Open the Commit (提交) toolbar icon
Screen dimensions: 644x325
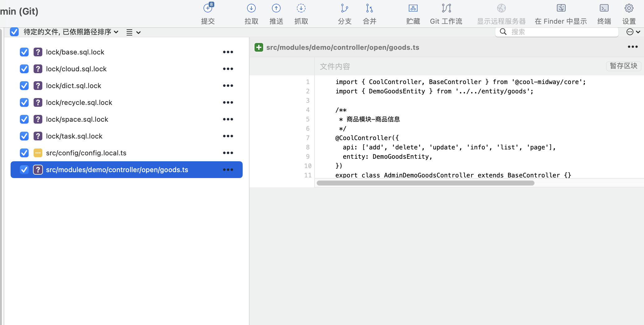208,8
